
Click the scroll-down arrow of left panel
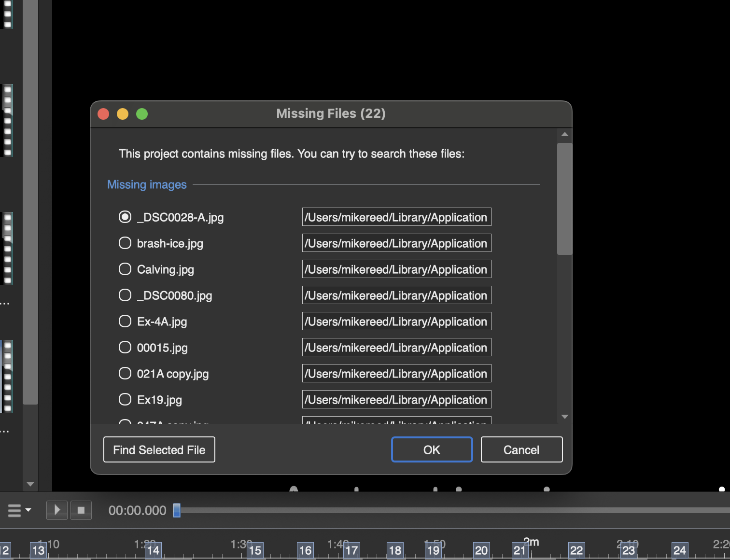click(30, 484)
